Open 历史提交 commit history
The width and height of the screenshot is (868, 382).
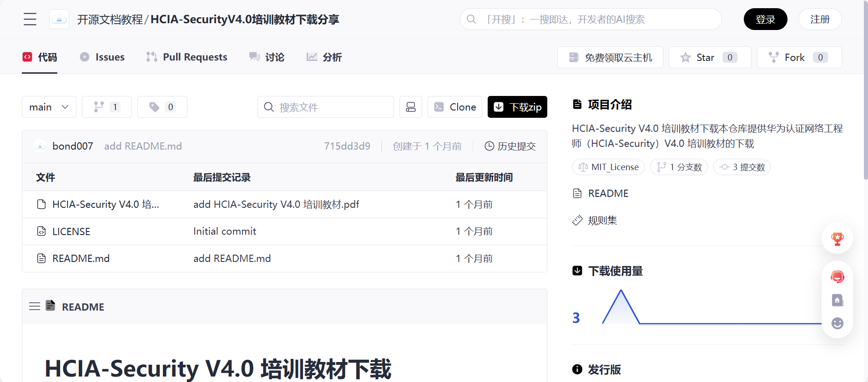point(510,146)
